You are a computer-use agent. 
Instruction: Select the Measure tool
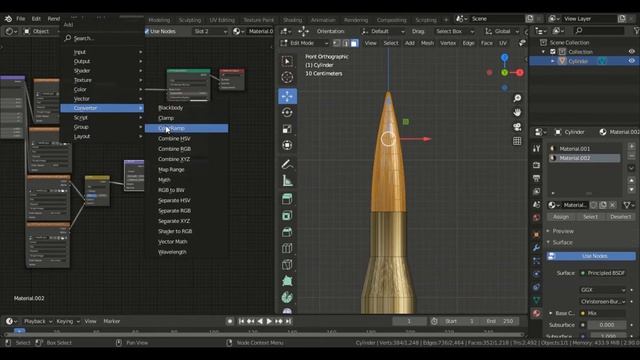(287, 180)
